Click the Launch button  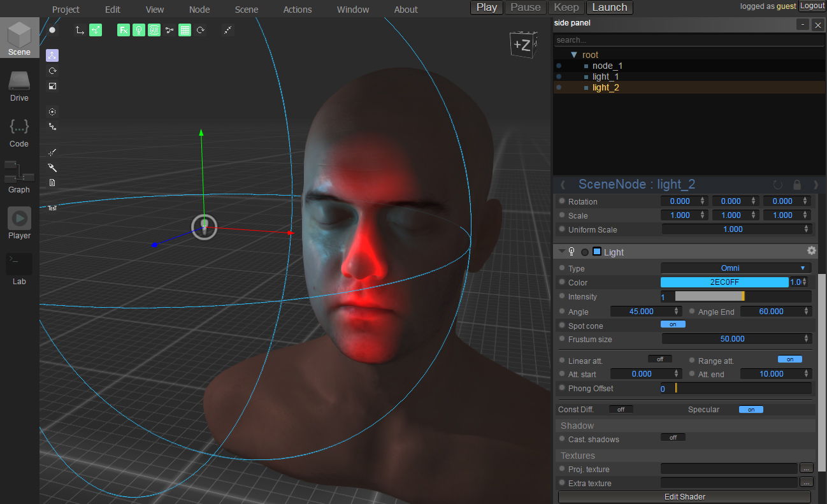pos(610,8)
